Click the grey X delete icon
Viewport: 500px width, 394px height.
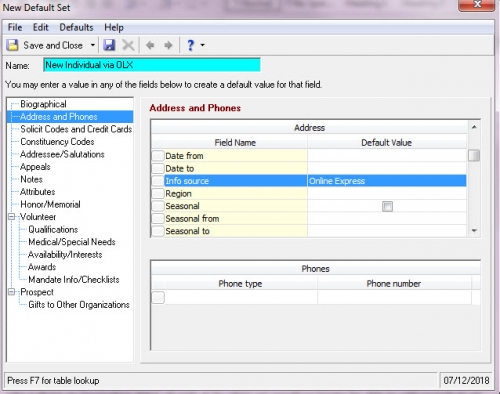(128, 45)
